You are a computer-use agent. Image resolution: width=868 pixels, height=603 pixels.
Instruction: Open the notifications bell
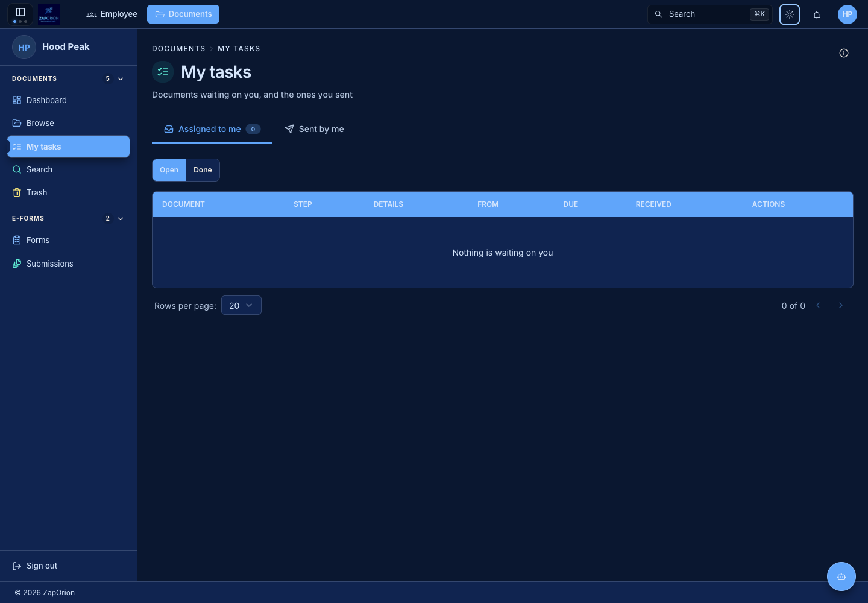(817, 14)
